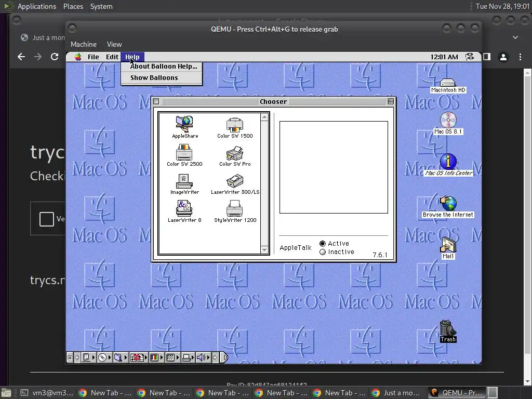Click the File Sharing folder control strip module
532x399 pixels.
121,357
